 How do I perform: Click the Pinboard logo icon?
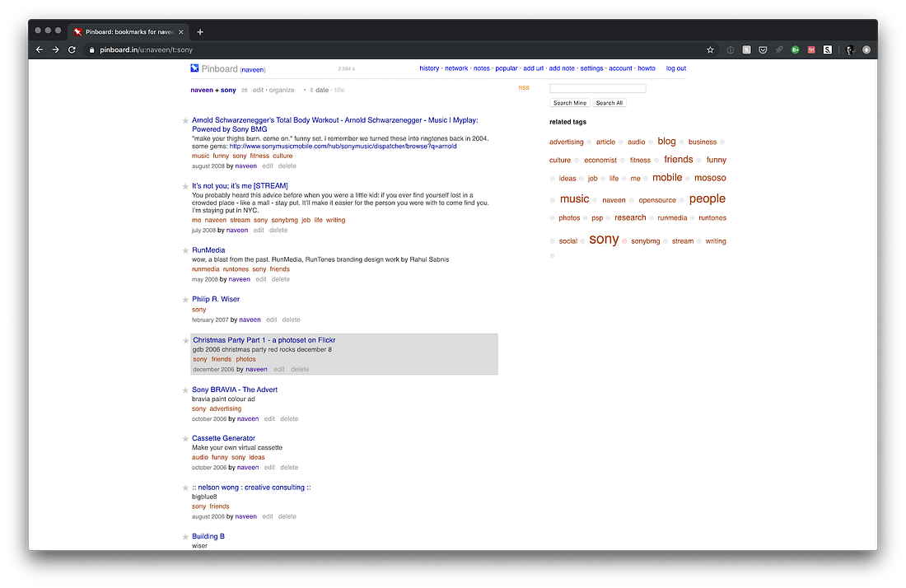point(194,68)
